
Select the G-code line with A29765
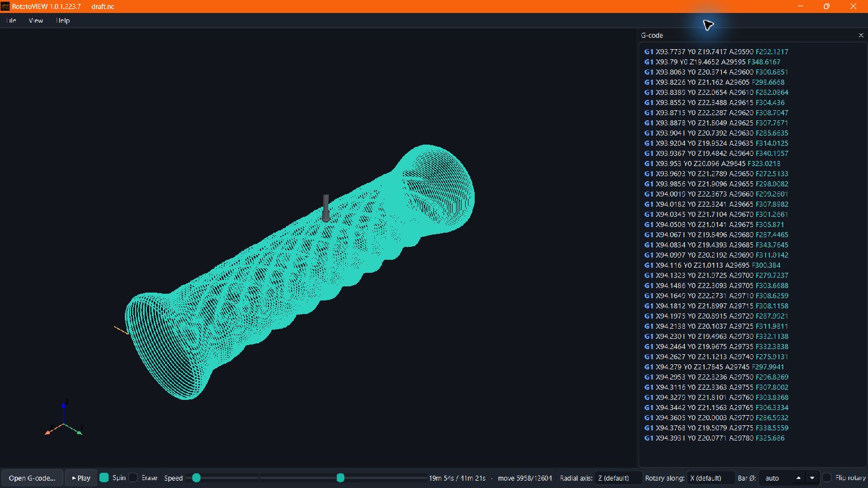pyautogui.click(x=716, y=407)
